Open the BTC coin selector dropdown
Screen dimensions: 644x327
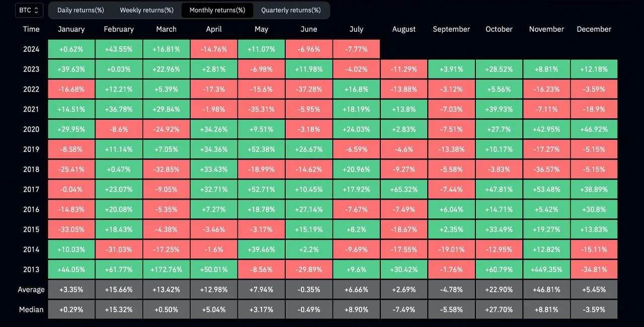click(x=29, y=10)
